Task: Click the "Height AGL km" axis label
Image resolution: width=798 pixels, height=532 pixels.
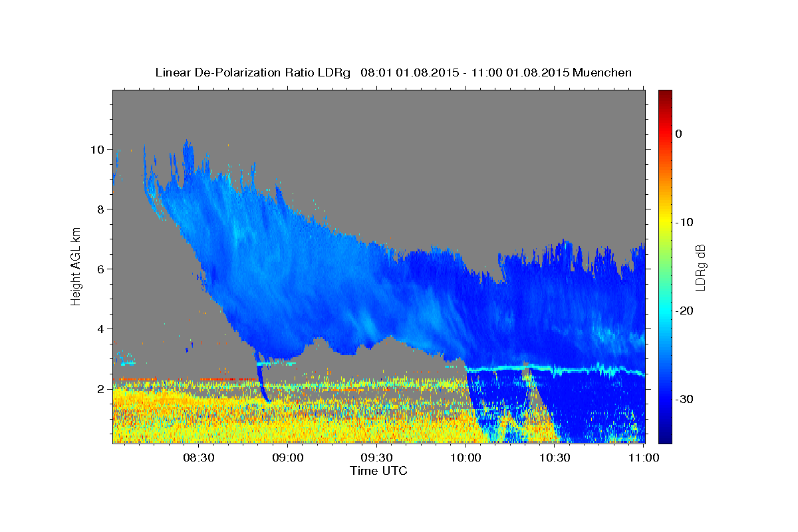Action: pos(76,266)
